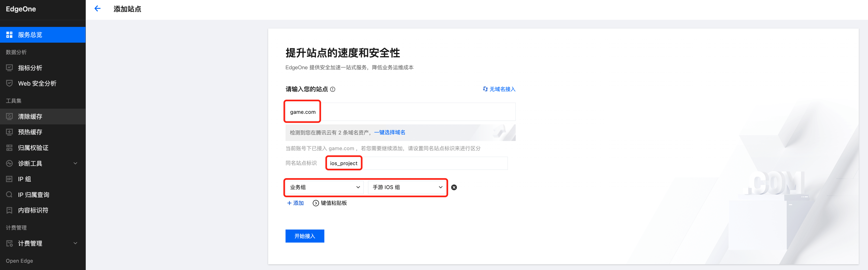Expand the 计费管理 submenu chevron
This screenshot has width=868, height=270.
pos(75,243)
